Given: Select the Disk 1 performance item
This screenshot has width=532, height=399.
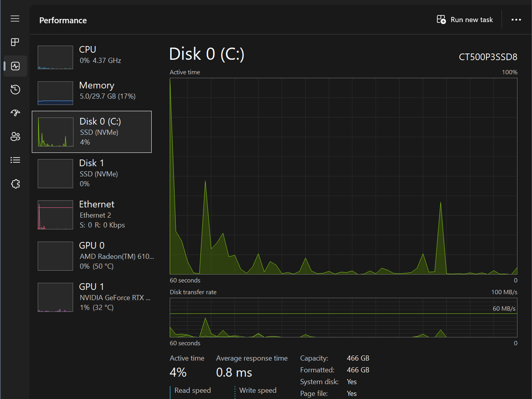Looking at the screenshot, I should tap(92, 173).
